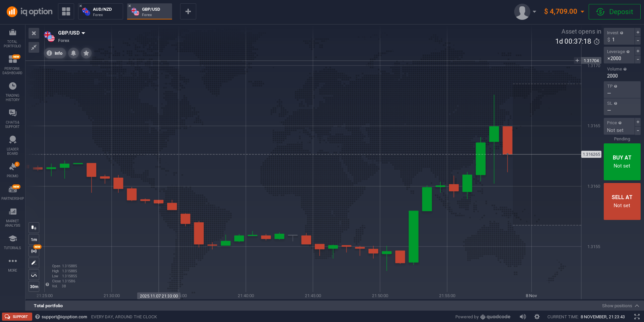The height and width of the screenshot is (322, 644).
Task: Select the drawing pencil tool
Action: coord(34,263)
